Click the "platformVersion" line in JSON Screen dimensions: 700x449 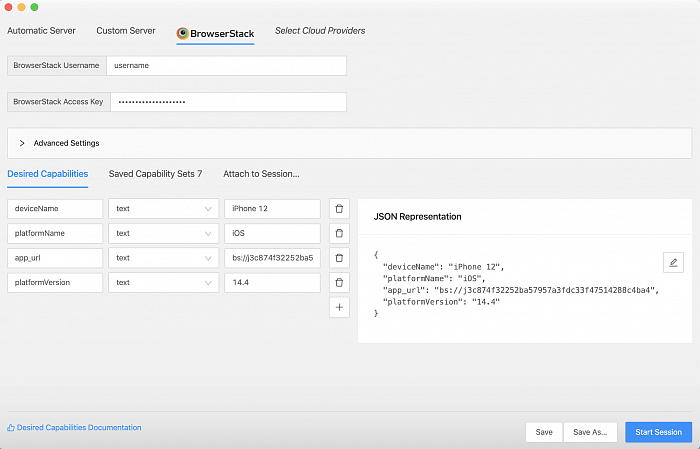tap(441, 302)
